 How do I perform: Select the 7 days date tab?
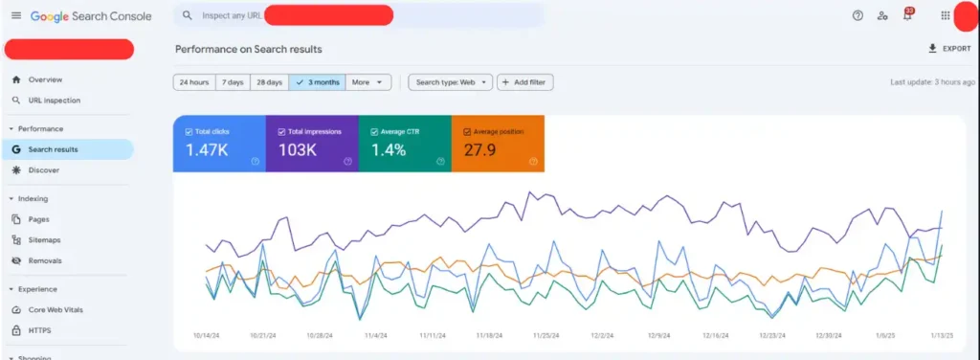point(234,82)
